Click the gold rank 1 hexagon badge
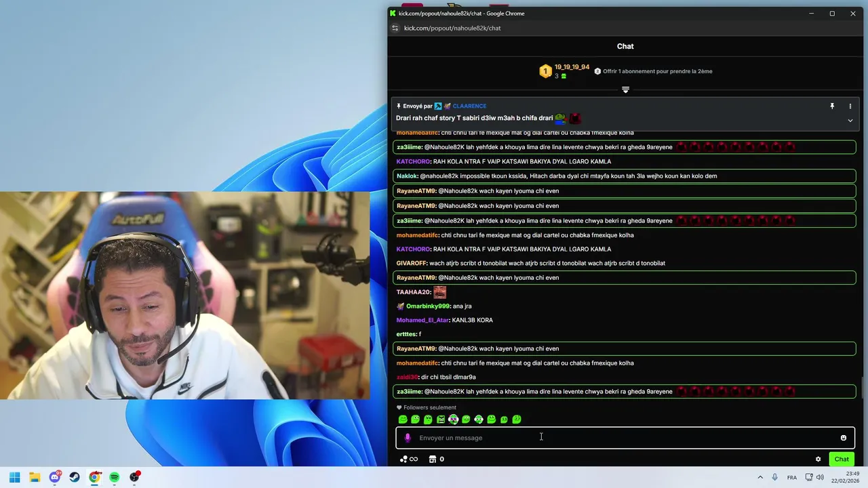The image size is (868, 488). coord(546,71)
